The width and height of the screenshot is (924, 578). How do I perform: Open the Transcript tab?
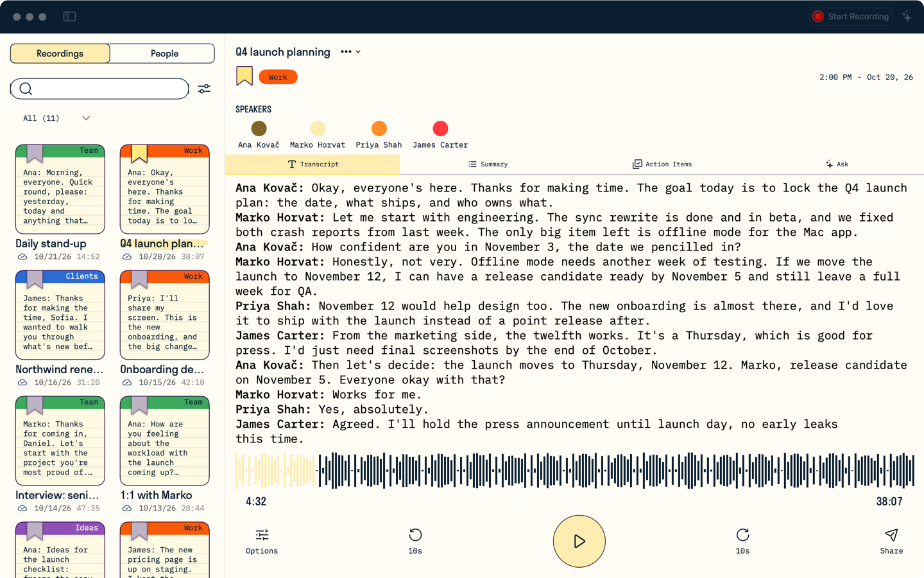click(312, 164)
